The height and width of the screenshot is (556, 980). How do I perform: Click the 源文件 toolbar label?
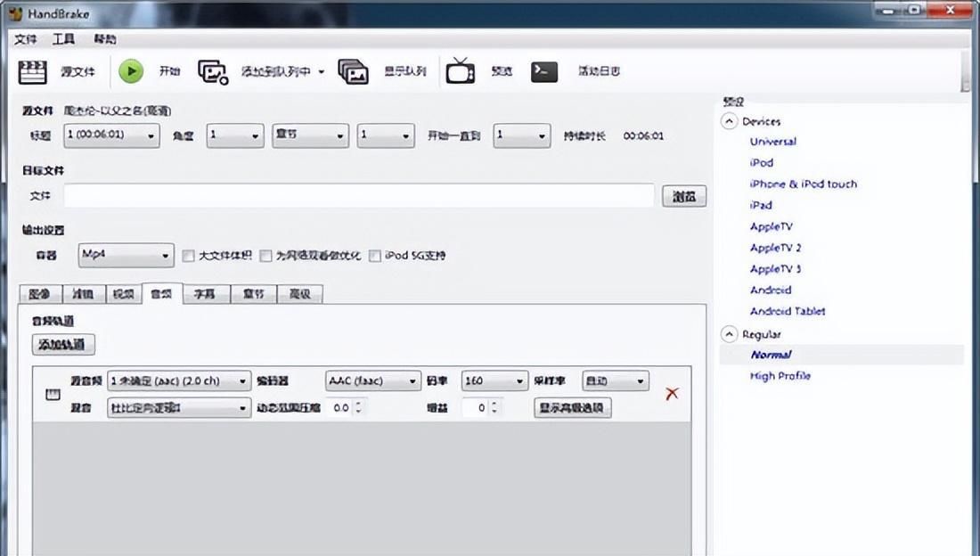click(78, 72)
